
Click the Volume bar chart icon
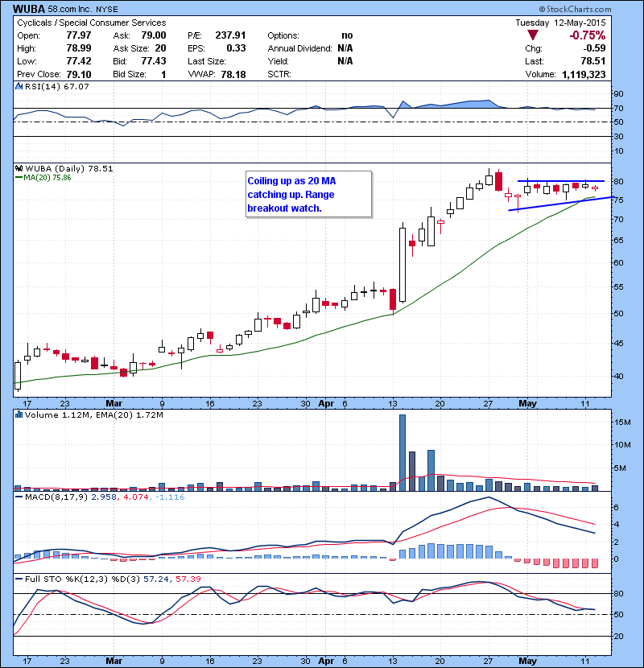(x=19, y=414)
